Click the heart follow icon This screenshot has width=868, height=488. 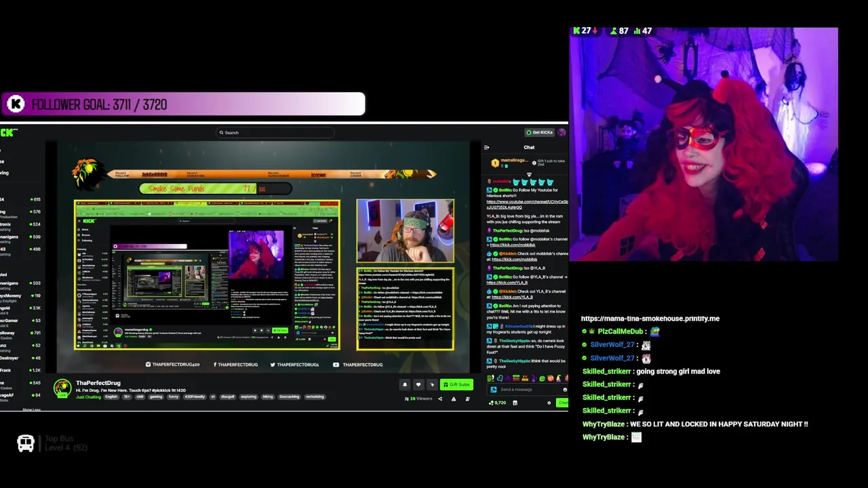pyautogui.click(x=418, y=384)
